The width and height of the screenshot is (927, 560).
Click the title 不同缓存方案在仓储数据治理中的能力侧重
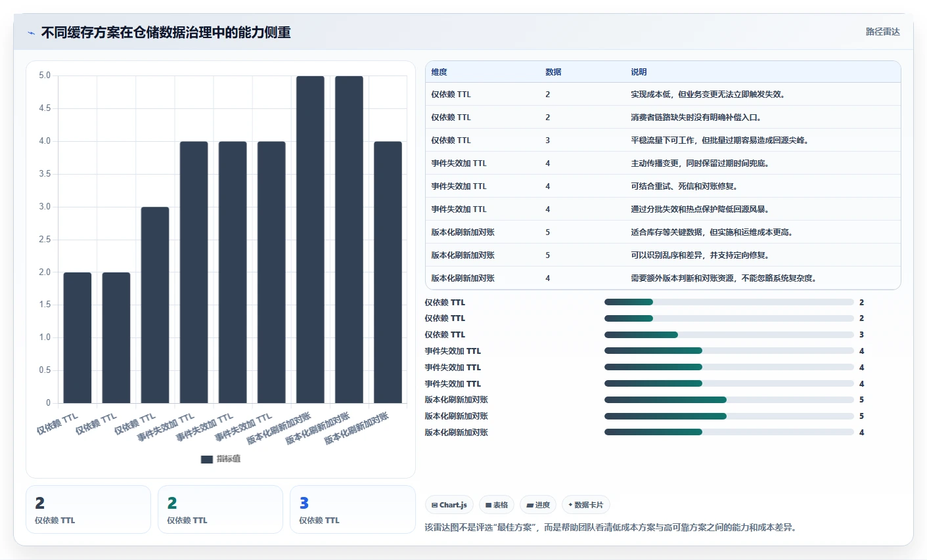[x=166, y=33]
